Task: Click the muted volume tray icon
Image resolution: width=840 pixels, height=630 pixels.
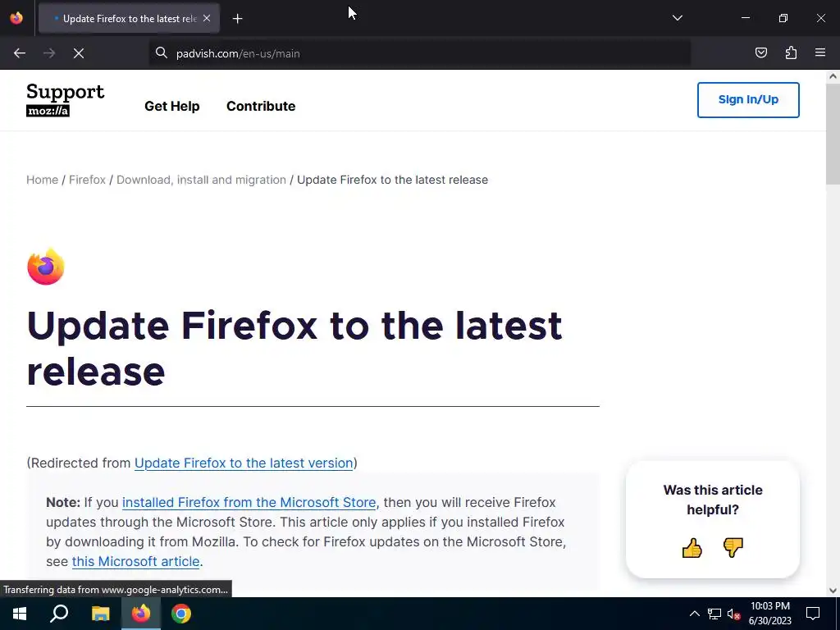Action: pos(734,614)
